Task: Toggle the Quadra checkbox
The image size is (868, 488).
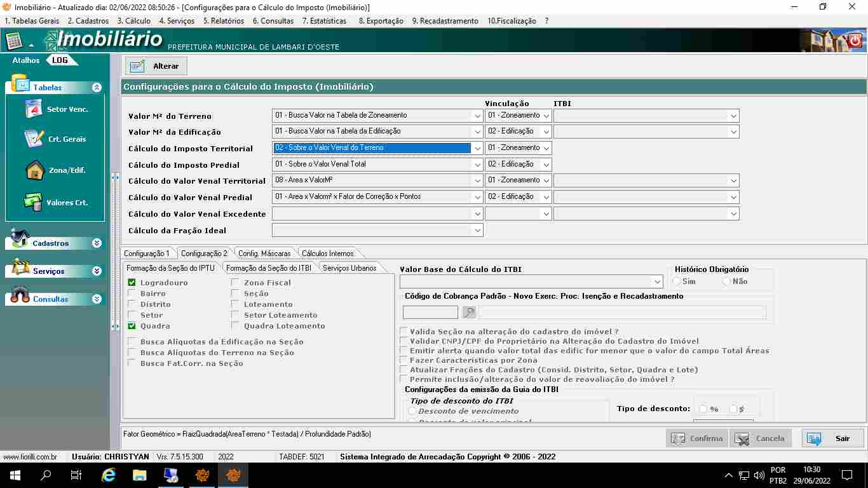Action: (x=132, y=326)
